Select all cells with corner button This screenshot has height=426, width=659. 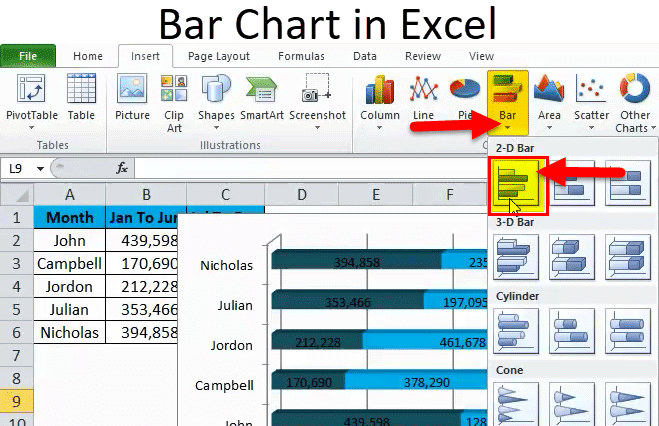17,195
